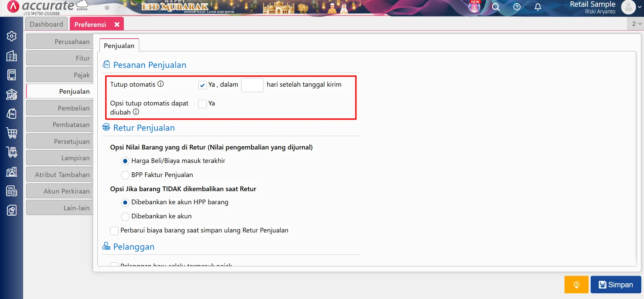The width and height of the screenshot is (644, 299).
Task: Open the sales price tag module icon
Action: [x=12, y=114]
